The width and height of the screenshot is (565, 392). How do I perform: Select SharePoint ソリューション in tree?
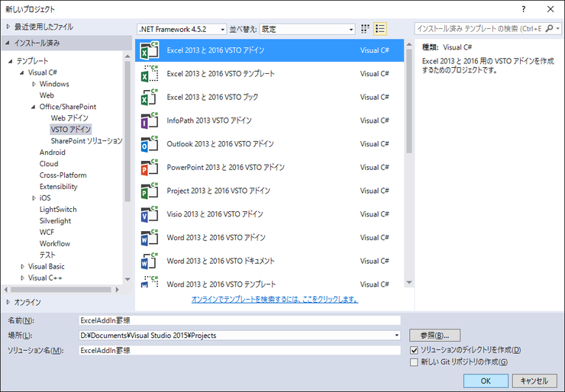coord(86,141)
